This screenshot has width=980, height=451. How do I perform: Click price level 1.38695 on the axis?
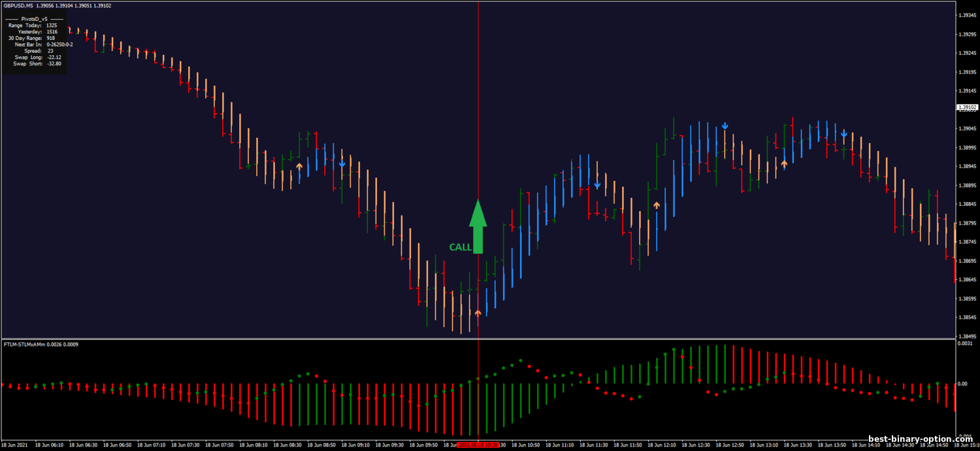click(x=967, y=261)
